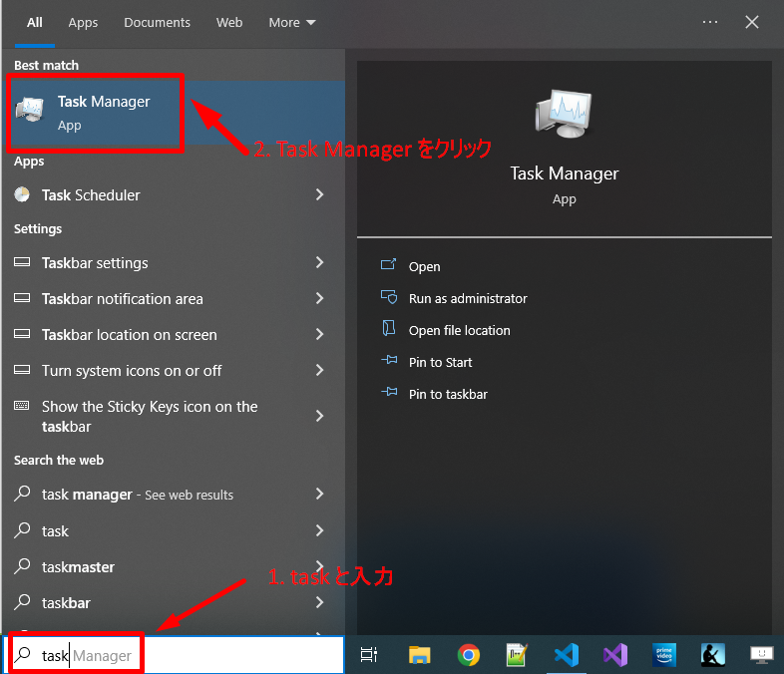Click the Taskbar notification area icon
Viewport: 784px width, 674px height.
tap(22, 298)
